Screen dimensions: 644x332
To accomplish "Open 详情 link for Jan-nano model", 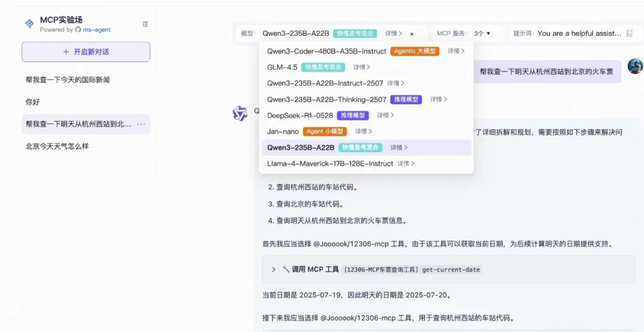I will pyautogui.click(x=364, y=131).
